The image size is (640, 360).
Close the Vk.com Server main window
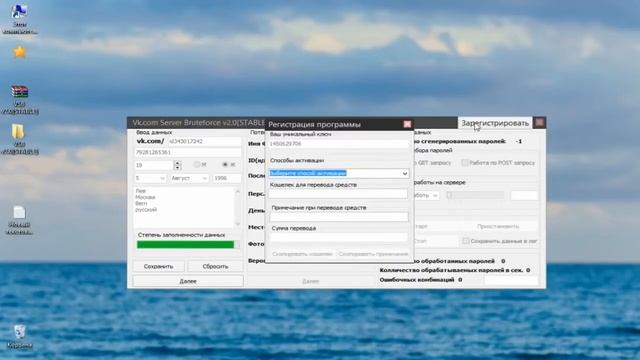click(539, 122)
